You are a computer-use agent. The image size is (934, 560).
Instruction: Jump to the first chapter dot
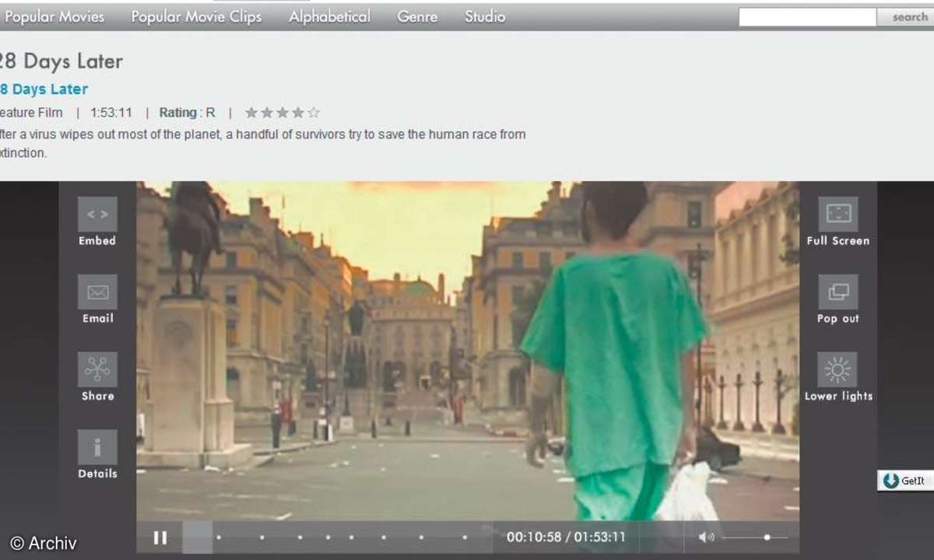pyautogui.click(x=219, y=537)
